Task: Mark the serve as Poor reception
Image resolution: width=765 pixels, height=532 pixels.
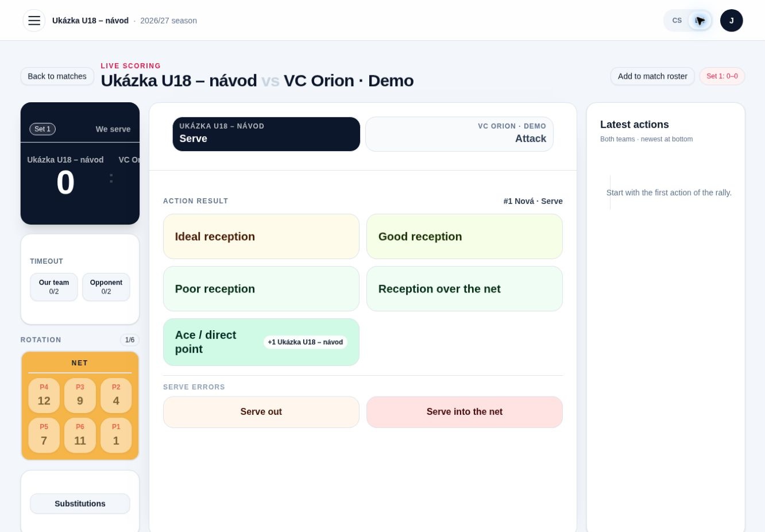Action: (x=261, y=289)
